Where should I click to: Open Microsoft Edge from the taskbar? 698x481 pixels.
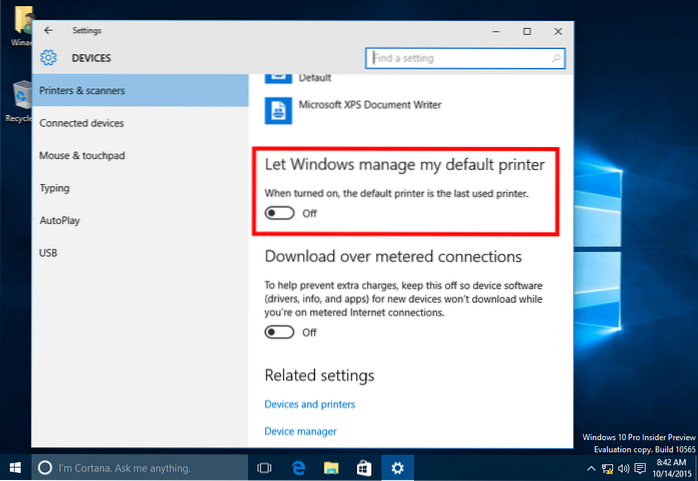point(297,467)
